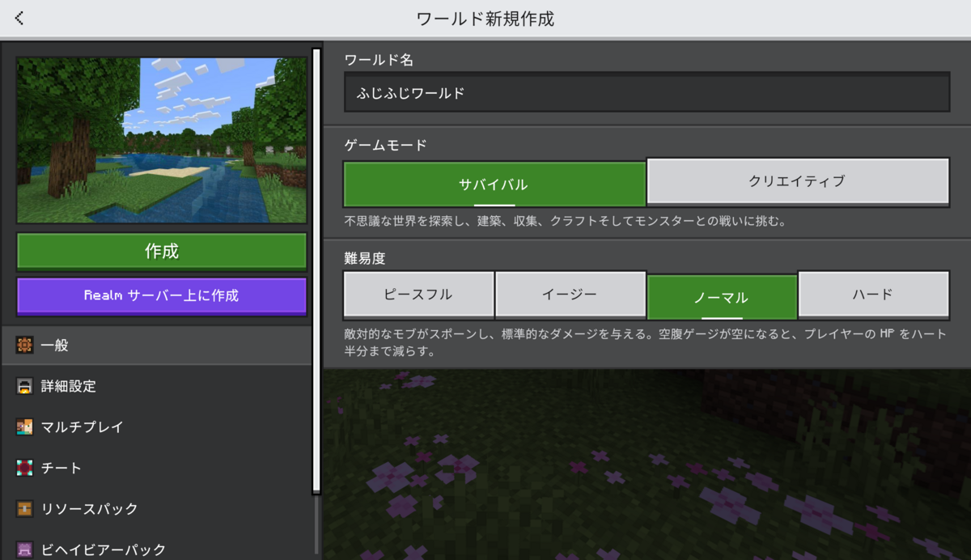Open the 詳細設定 section
This screenshot has height=560, width=971.
156,386
